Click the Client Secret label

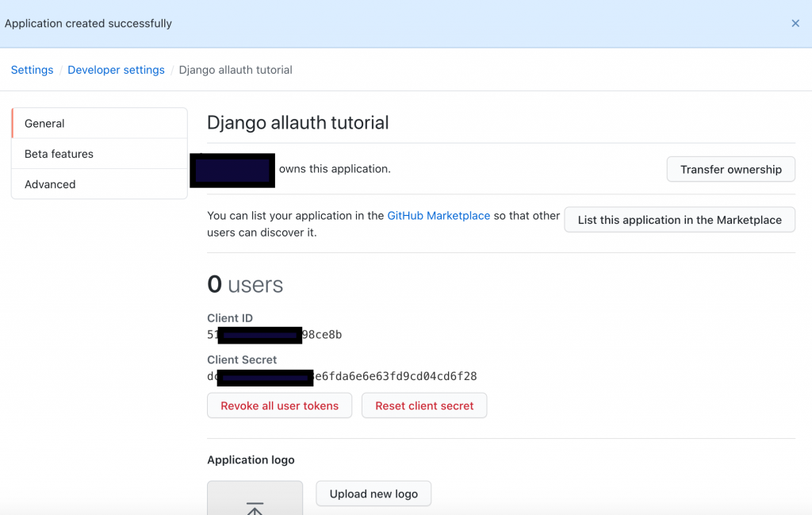coord(242,359)
